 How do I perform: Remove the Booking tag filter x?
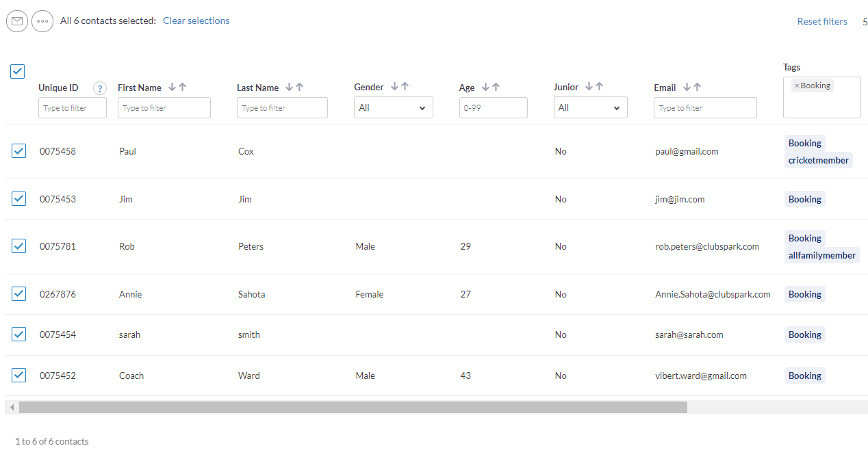[x=797, y=85]
